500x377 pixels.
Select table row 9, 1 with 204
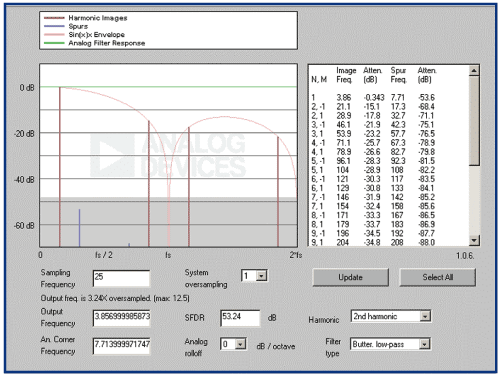[x=373, y=242]
